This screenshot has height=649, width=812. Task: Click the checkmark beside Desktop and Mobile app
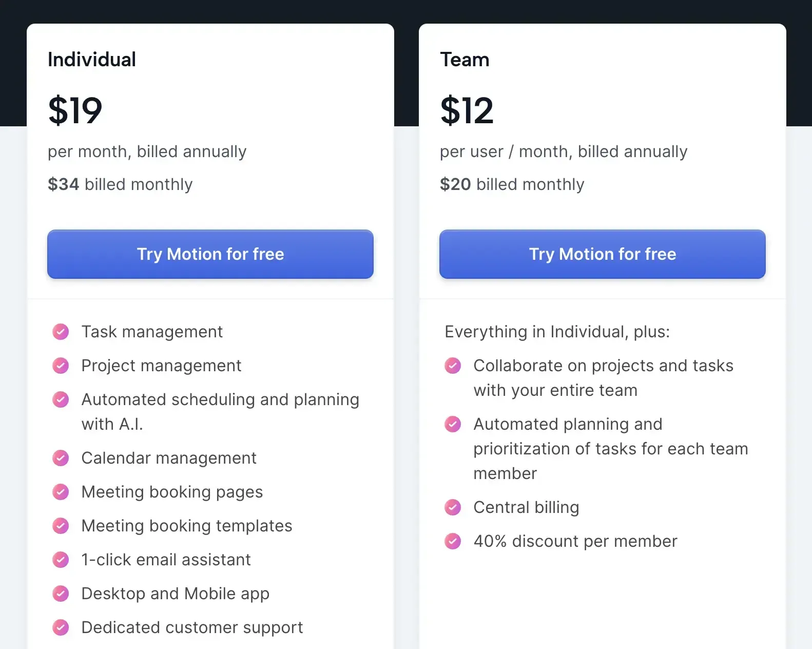(61, 594)
